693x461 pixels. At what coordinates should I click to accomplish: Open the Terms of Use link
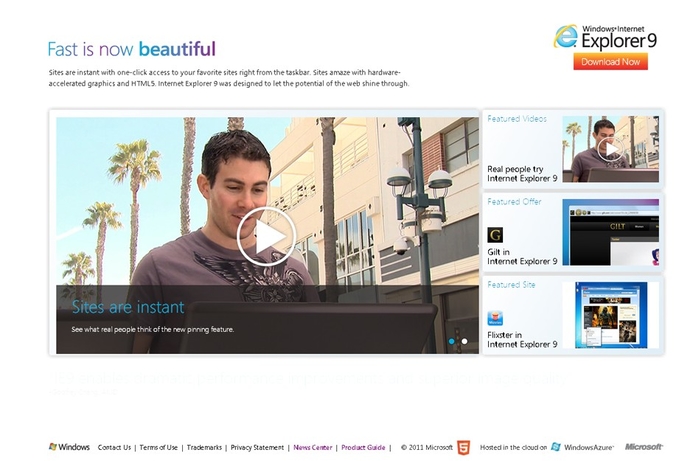coord(159,447)
